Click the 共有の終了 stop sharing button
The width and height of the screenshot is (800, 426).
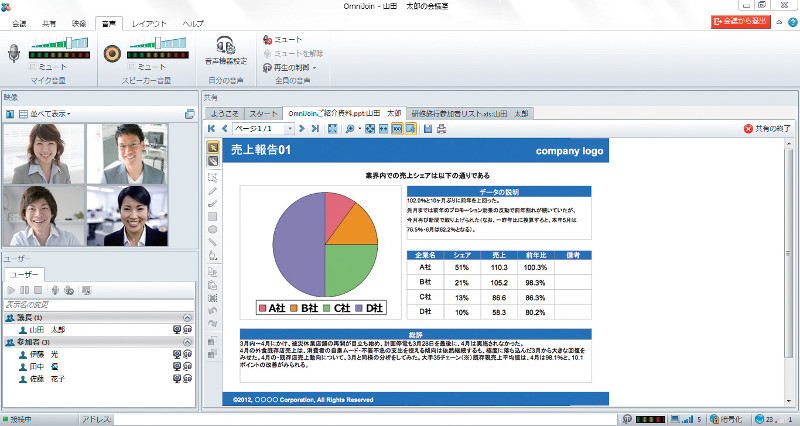point(767,129)
